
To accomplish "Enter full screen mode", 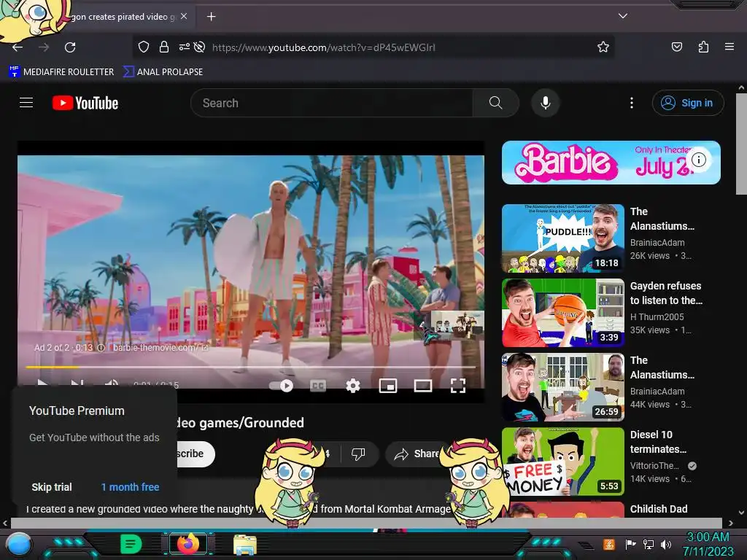I will (x=458, y=386).
